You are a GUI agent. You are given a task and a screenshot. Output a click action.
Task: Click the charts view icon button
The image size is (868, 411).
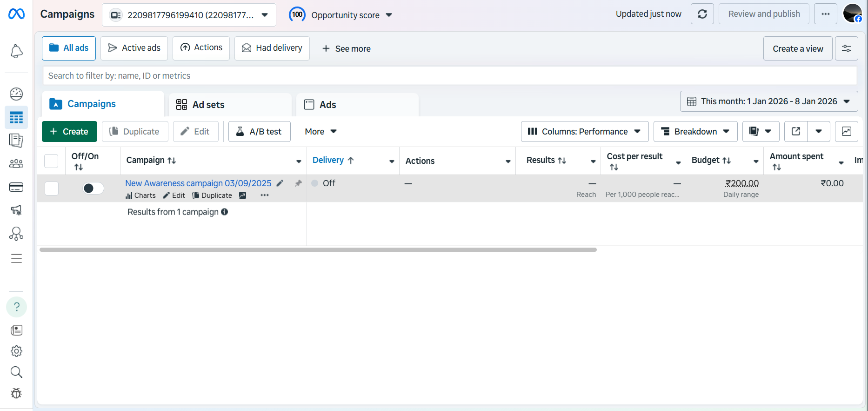pyautogui.click(x=846, y=132)
